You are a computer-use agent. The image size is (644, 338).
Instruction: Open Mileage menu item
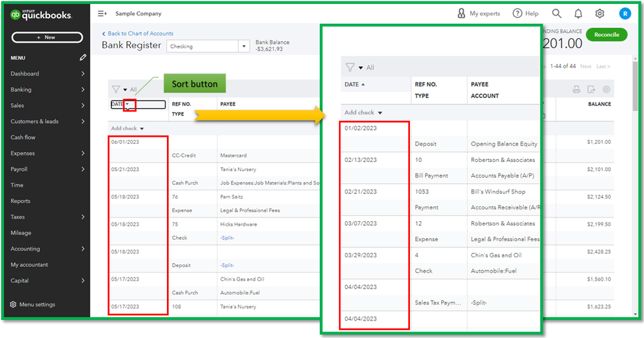[x=21, y=233]
